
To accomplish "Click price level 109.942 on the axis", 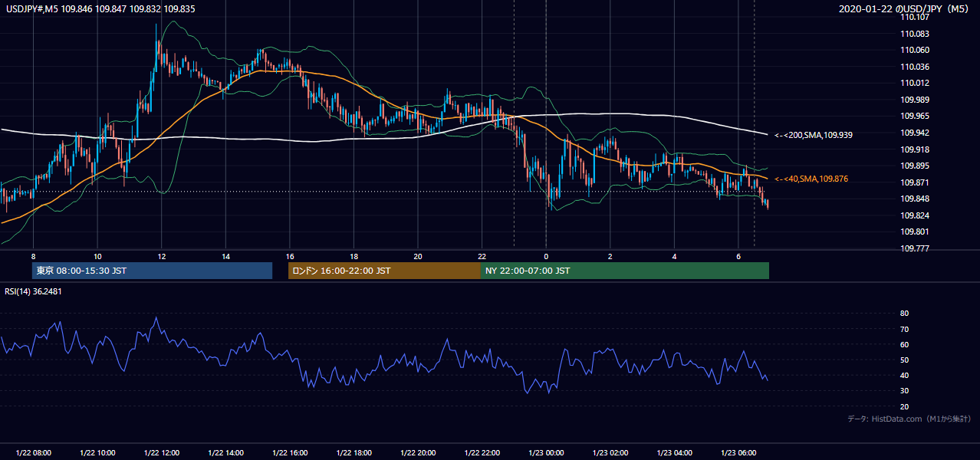I will coord(914,133).
